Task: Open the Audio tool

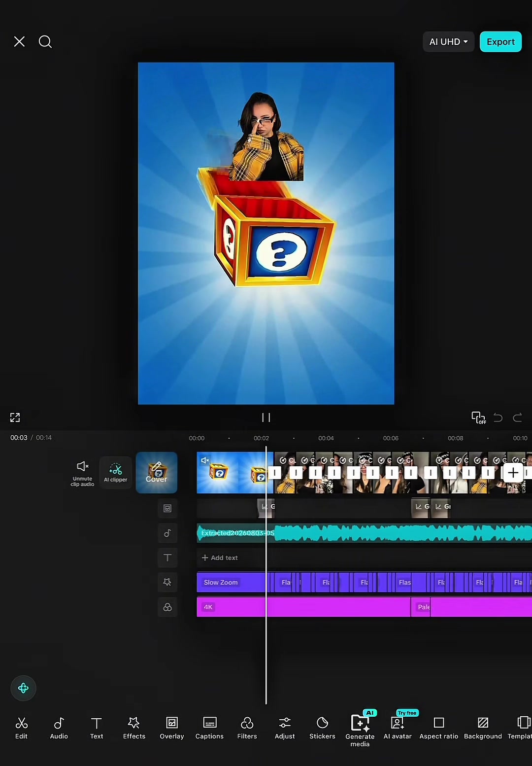Action: pos(59,728)
